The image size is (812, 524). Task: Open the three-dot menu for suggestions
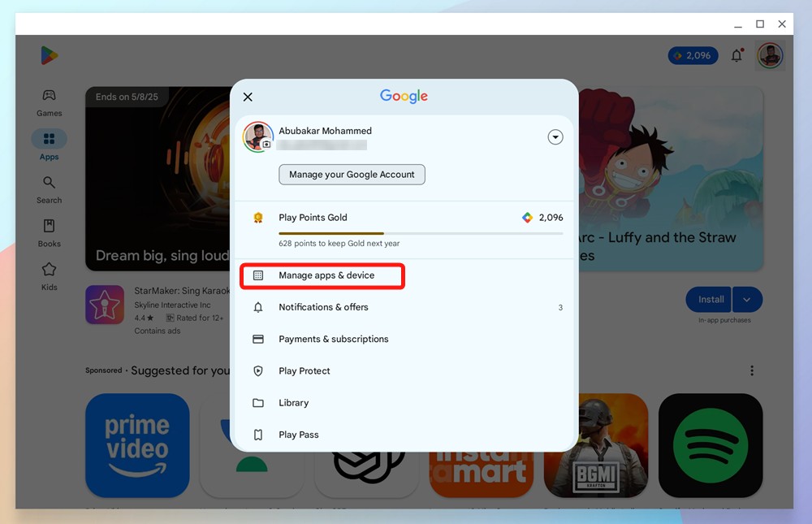pyautogui.click(x=752, y=370)
